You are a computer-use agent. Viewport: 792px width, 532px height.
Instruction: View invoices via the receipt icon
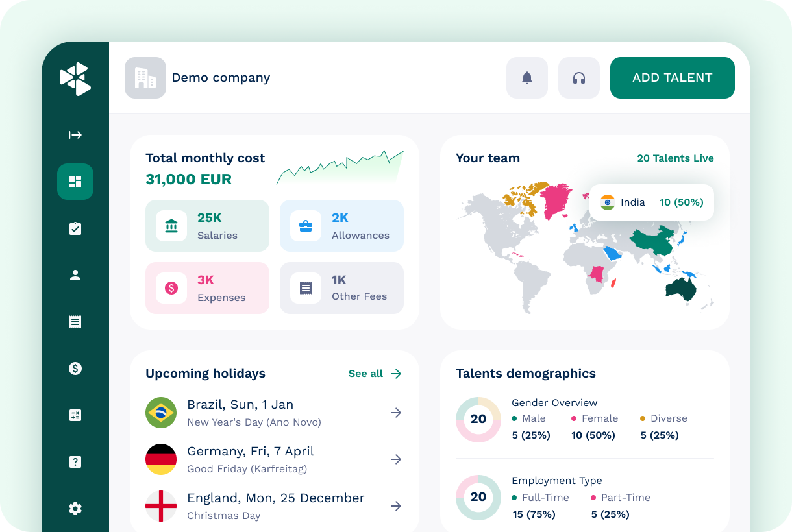pyautogui.click(x=75, y=322)
